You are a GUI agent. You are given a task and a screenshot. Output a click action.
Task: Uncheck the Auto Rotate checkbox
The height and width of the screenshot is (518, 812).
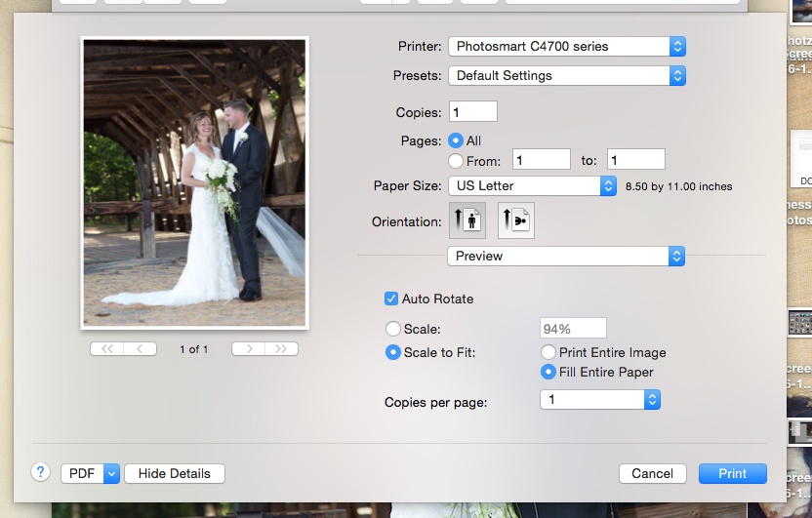pos(391,299)
